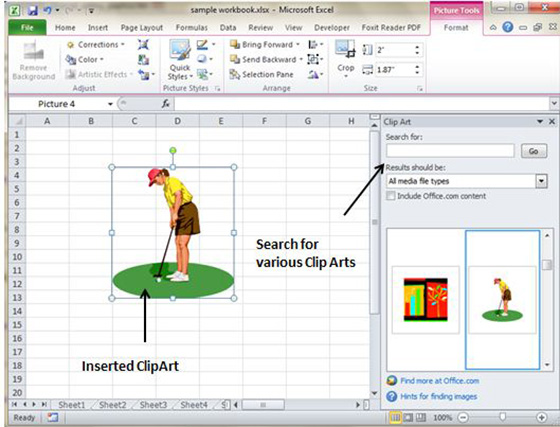This screenshot has width=560, height=427.
Task: Click Bring Forward in Arrange group
Action: (x=261, y=45)
